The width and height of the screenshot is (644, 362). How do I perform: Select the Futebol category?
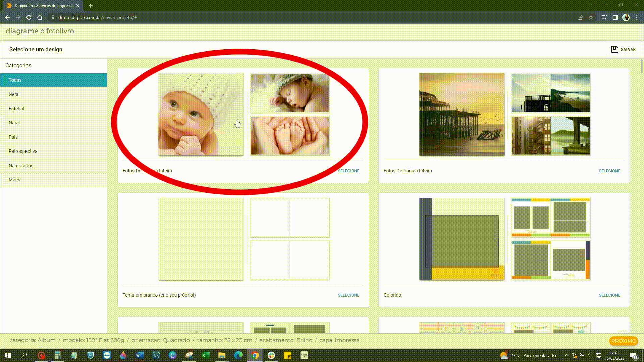click(54, 109)
